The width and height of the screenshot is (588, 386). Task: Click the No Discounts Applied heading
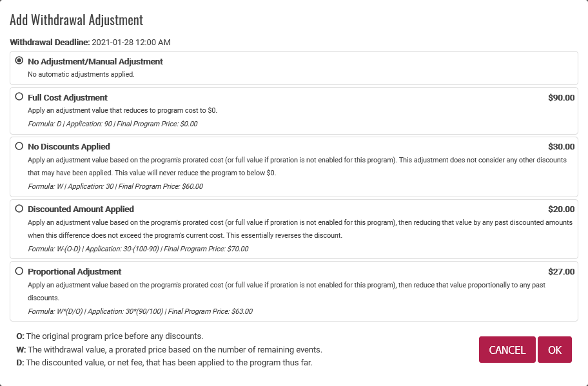point(69,147)
